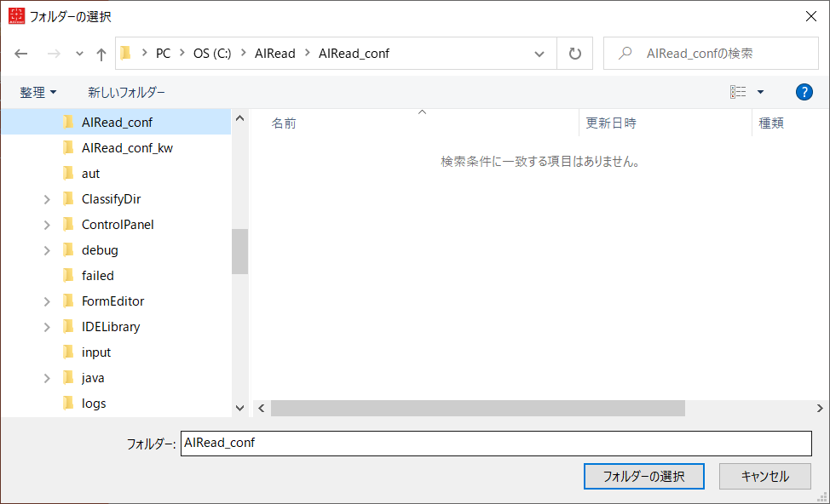Click AIRead_conf breadcrumb segment
The width and height of the screenshot is (830, 504).
pyautogui.click(x=354, y=54)
